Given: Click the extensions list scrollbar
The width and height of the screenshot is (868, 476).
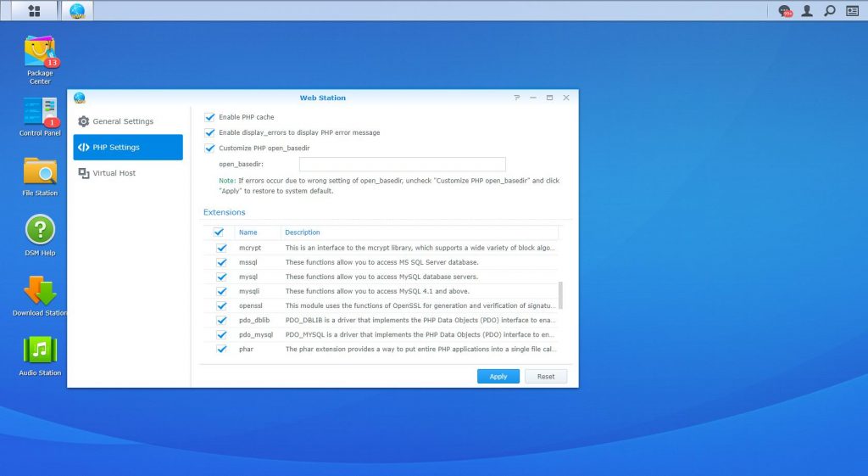Looking at the screenshot, I should (x=560, y=295).
